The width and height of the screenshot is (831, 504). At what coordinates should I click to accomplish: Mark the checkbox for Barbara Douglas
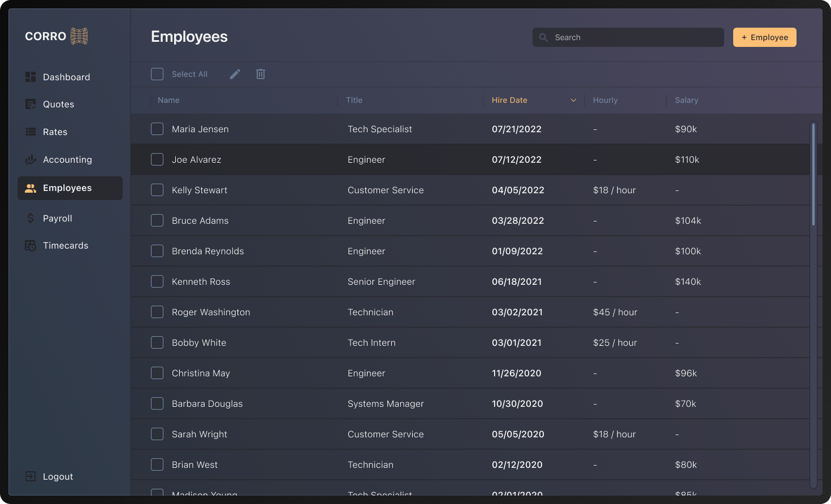157,403
